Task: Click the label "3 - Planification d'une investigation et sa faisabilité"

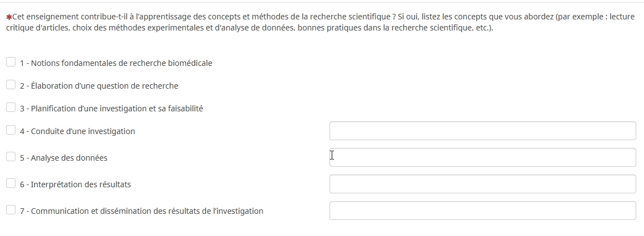Action: 111,109
